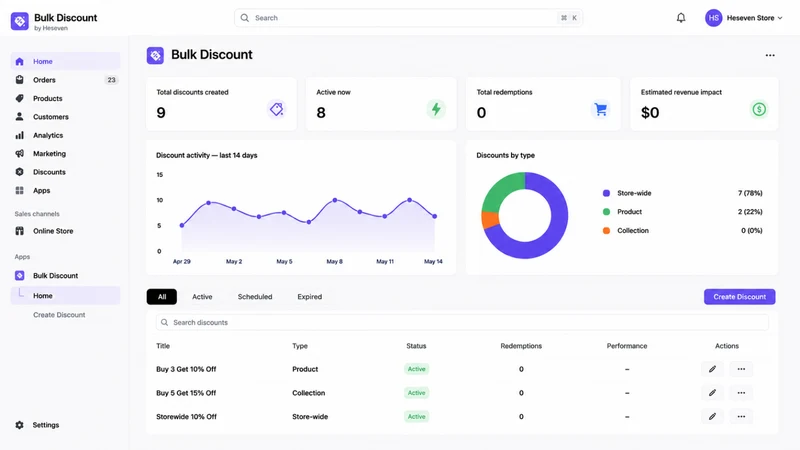Click the Home icon in the sidebar

(19, 61)
